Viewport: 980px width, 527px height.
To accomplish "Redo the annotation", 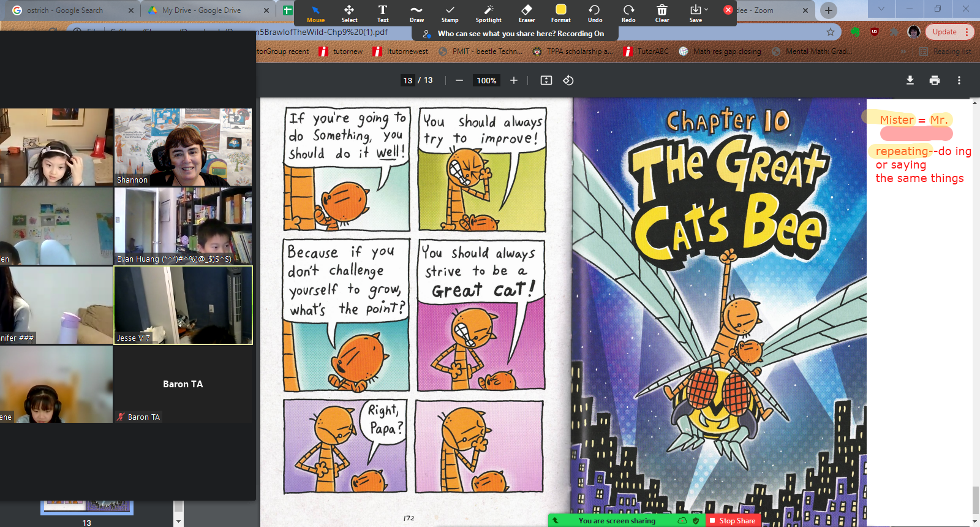I will tap(628, 13).
